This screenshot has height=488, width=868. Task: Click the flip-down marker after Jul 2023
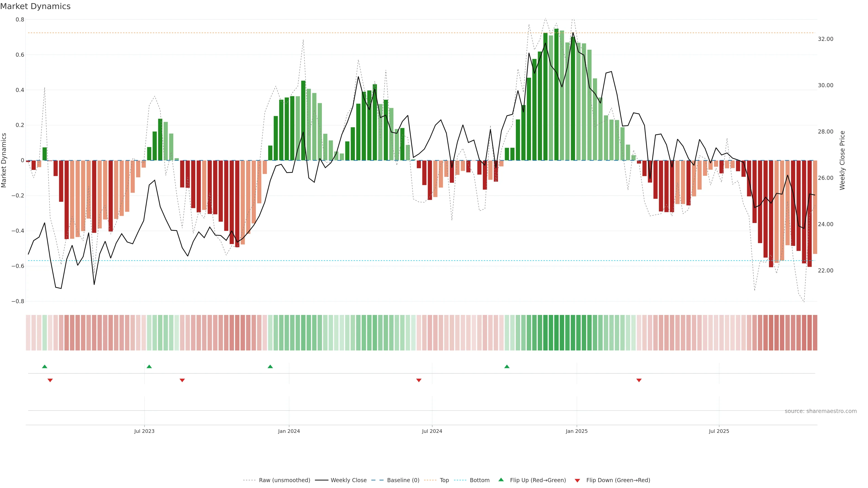click(x=182, y=380)
